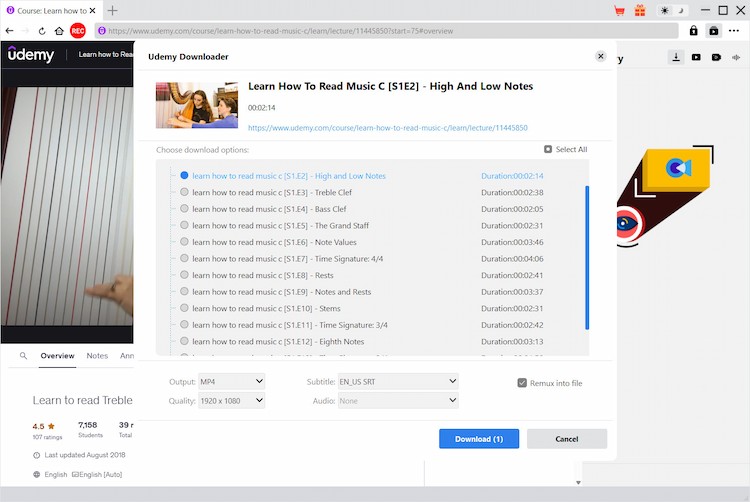Screen dimensions: 750x502
Task: Select S1.E8 Rests radio
Action: (x=184, y=275)
